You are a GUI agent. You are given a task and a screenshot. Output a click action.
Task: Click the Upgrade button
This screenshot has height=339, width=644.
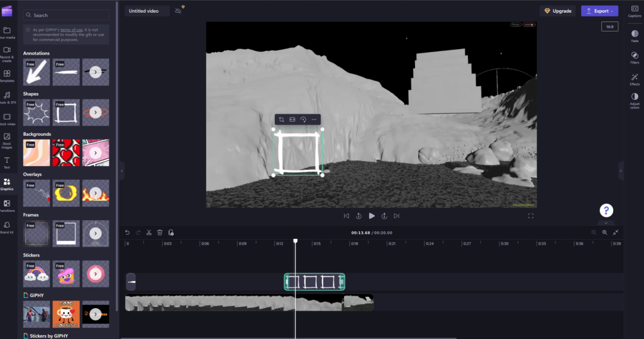pos(558,11)
